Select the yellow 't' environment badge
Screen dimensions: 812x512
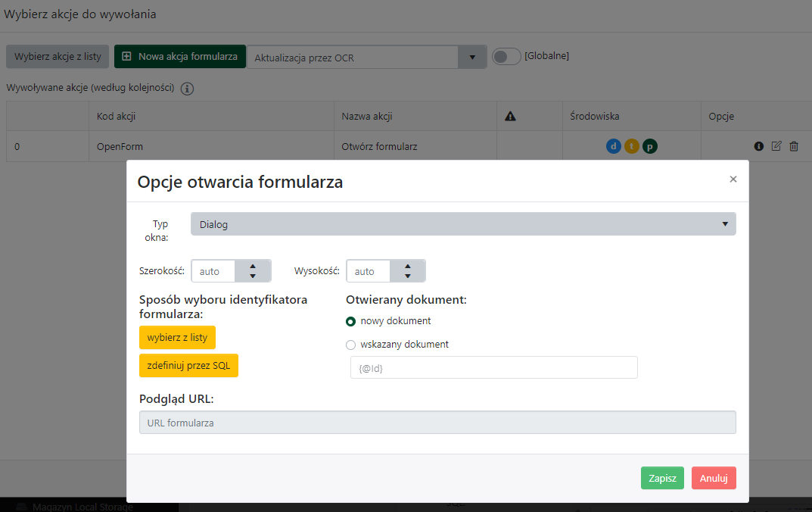tap(631, 145)
